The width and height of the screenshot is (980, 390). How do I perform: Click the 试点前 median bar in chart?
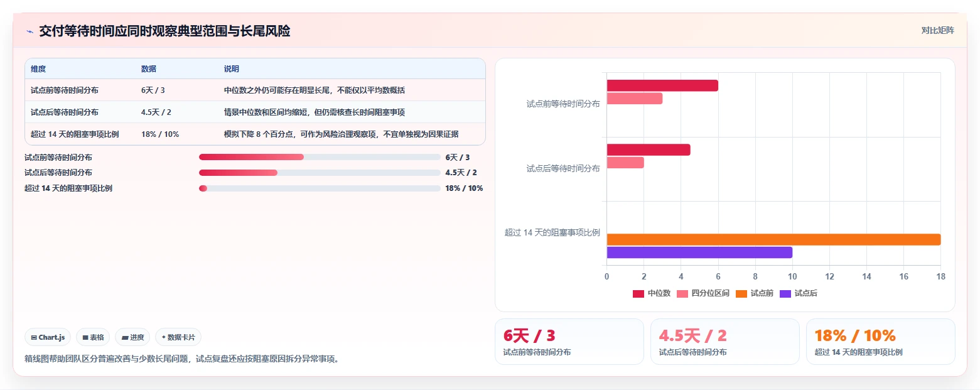[662, 86]
